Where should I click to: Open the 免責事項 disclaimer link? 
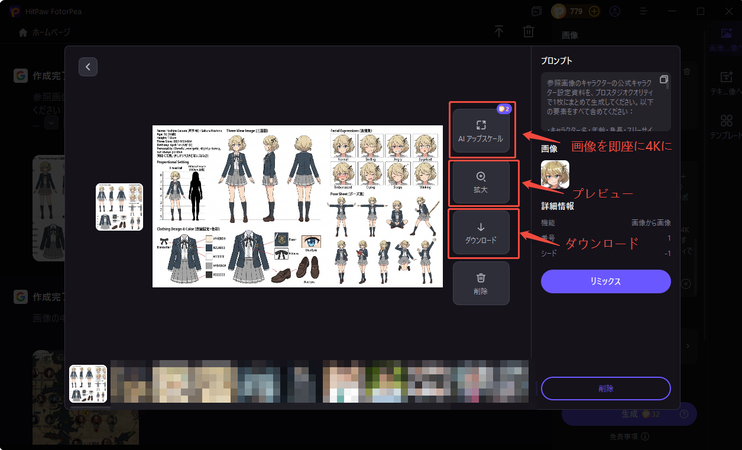pyautogui.click(x=629, y=436)
